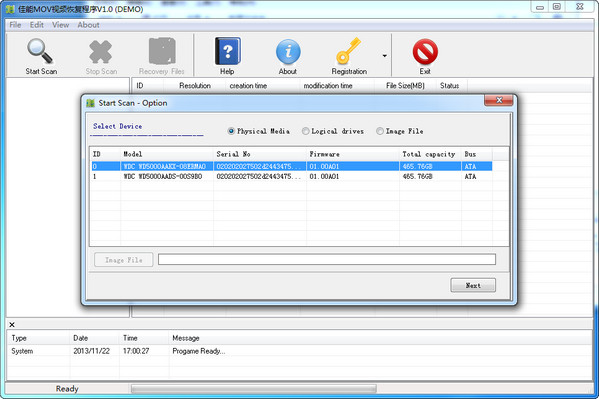The image size is (599, 399).
Task: Click the image file path input field
Action: pos(327,260)
